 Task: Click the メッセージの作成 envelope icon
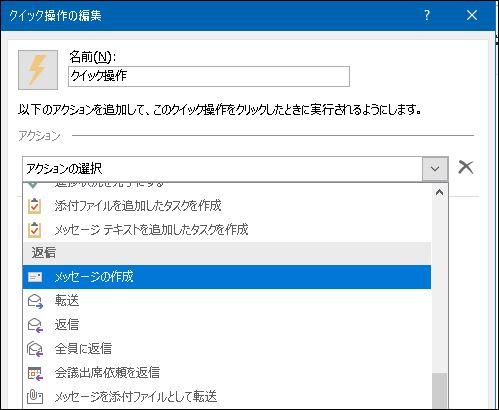pyautogui.click(x=35, y=277)
